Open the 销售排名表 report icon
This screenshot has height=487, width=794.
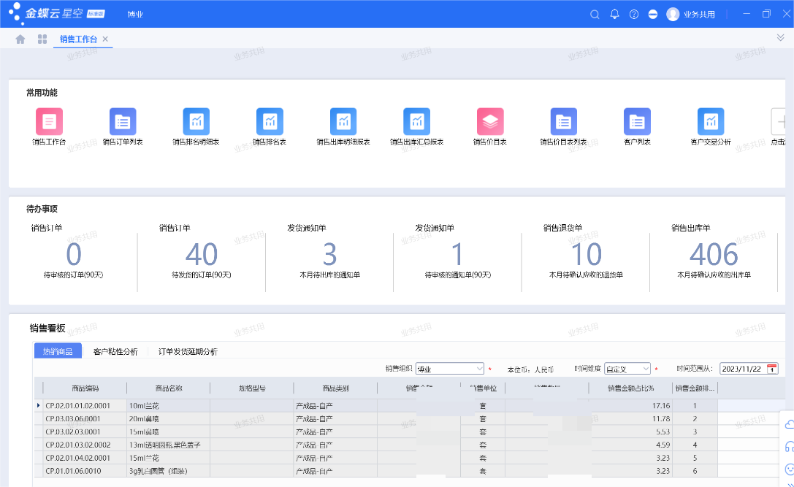click(x=270, y=122)
